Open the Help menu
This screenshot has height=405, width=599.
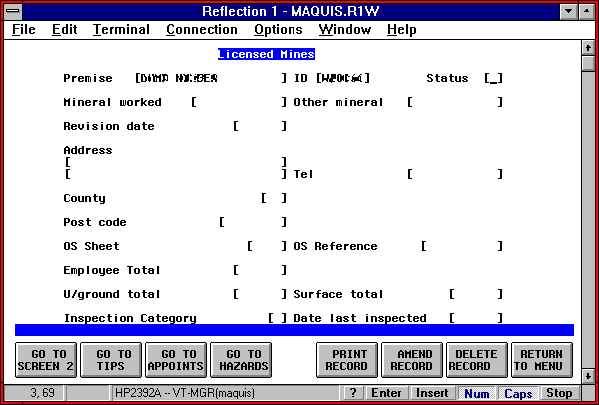(401, 30)
